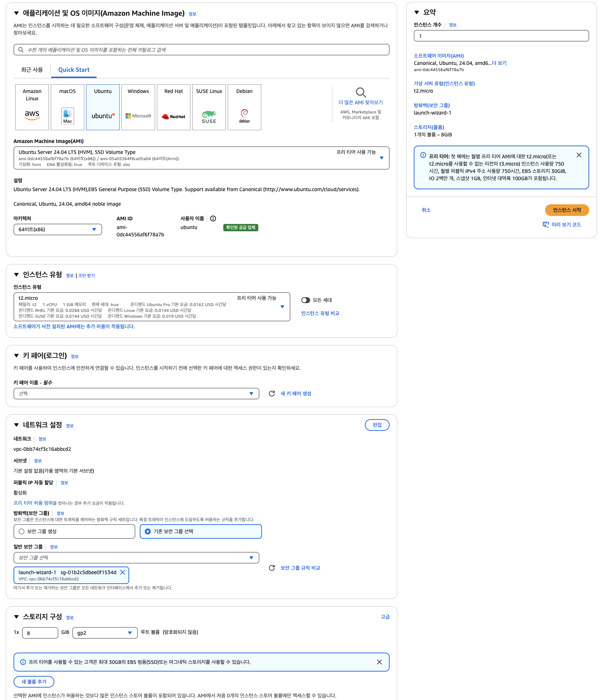This screenshot has height=700, width=602.
Task: Click the 확인된 공급 업체 badge
Action: [241, 228]
